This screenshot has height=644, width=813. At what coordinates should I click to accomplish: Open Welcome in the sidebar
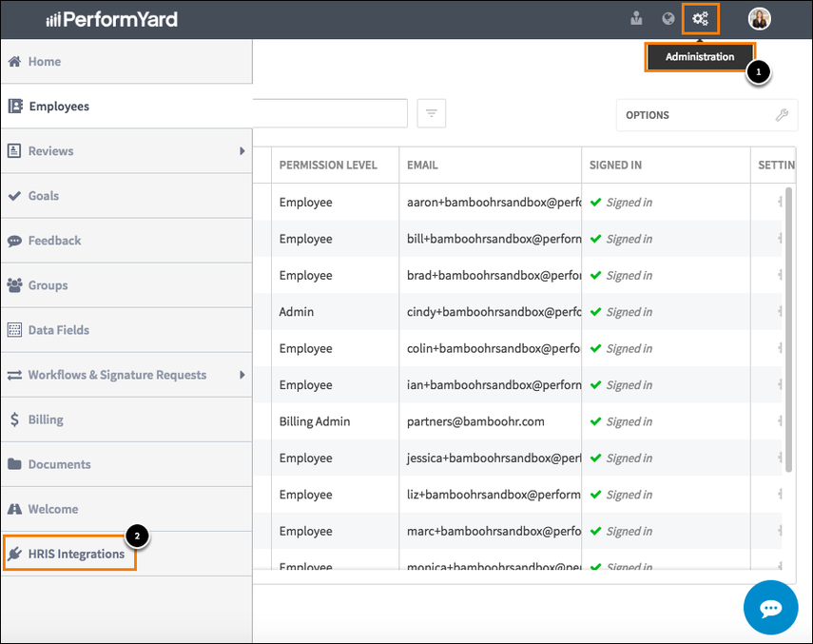[x=126, y=509]
